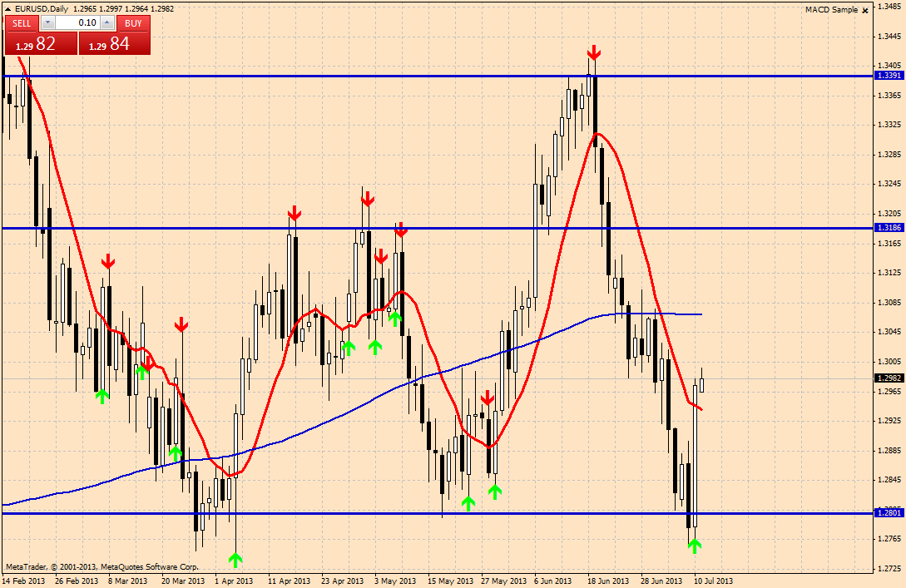Increase lot volume with the up arrow
This screenshot has height=588, width=906.
point(106,22)
